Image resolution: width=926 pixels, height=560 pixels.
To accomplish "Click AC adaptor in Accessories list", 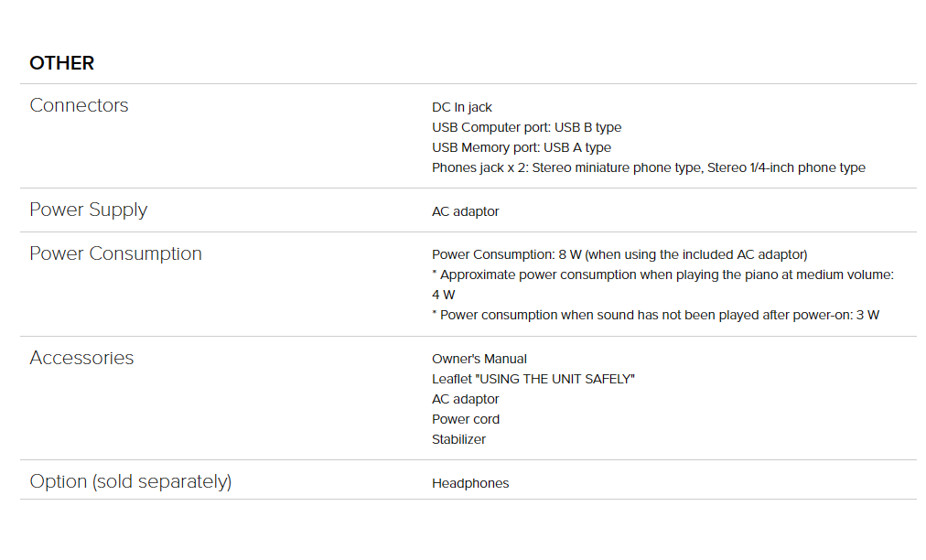I will [466, 399].
